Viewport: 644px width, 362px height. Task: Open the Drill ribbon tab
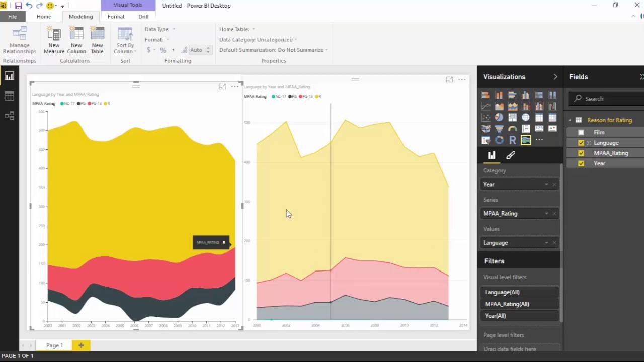[x=143, y=17]
